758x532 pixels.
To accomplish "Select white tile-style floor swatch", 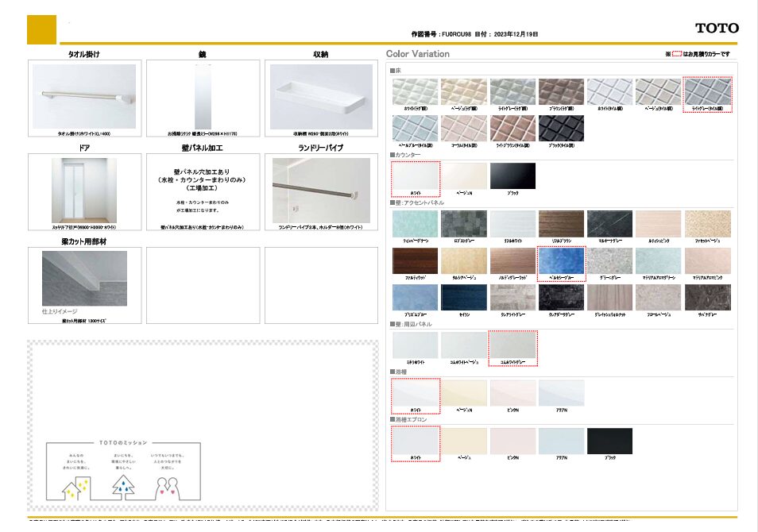I will [609, 91].
